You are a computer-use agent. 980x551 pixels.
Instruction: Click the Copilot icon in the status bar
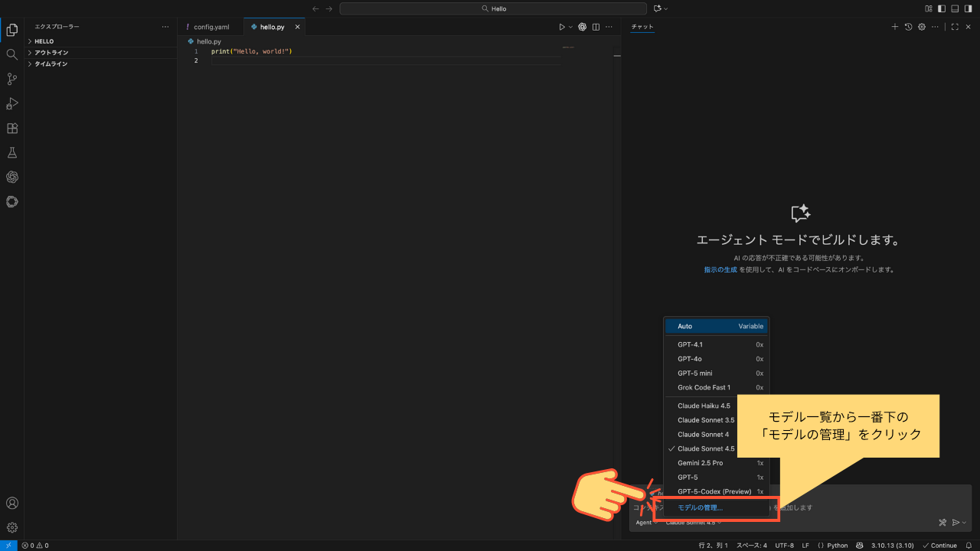[x=861, y=545]
